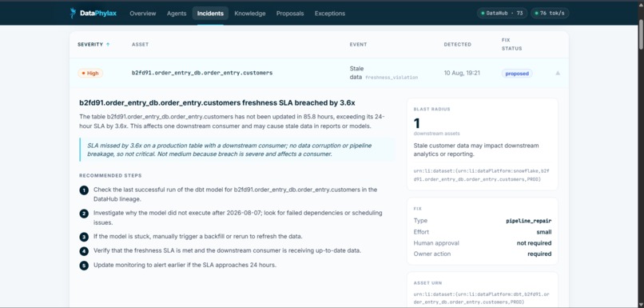Click the Recommended Steps label
644x308 pixels.
[x=110, y=175]
